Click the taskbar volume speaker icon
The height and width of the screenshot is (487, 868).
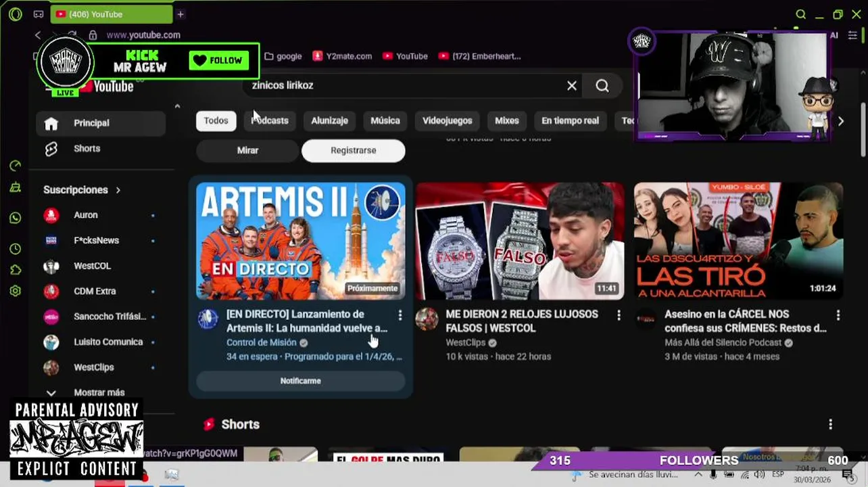pos(759,475)
